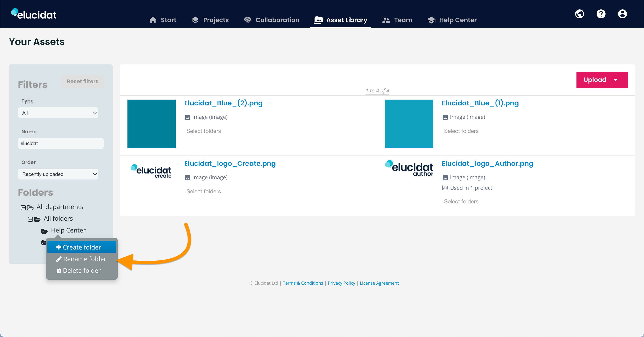Viewport: 644px width, 337px height.
Task: Select the All departments folder
Action: tap(60, 207)
